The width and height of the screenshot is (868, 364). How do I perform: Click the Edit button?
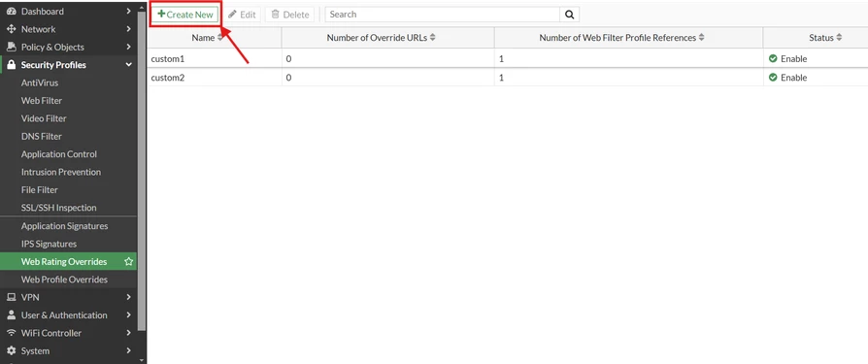242,15
